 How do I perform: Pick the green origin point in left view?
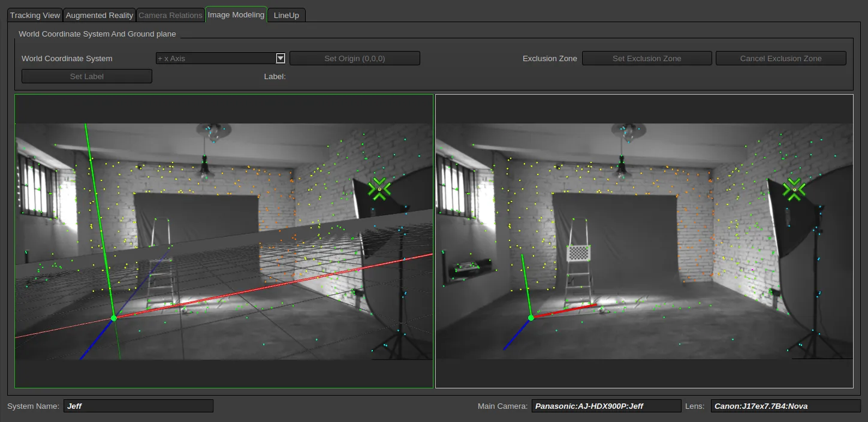point(113,318)
